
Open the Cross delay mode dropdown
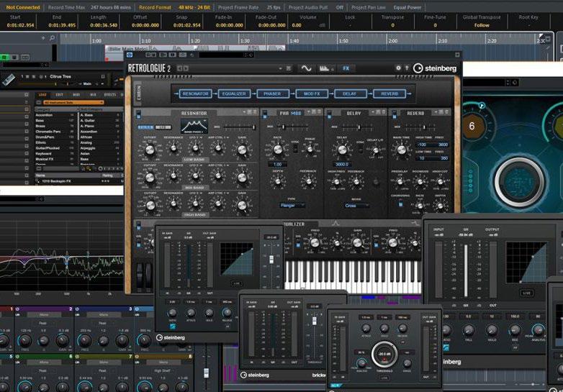pyautogui.click(x=356, y=206)
